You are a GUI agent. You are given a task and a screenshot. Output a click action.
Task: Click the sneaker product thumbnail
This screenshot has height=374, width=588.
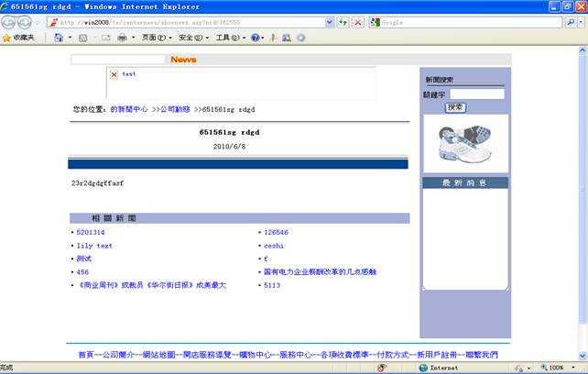(464, 142)
